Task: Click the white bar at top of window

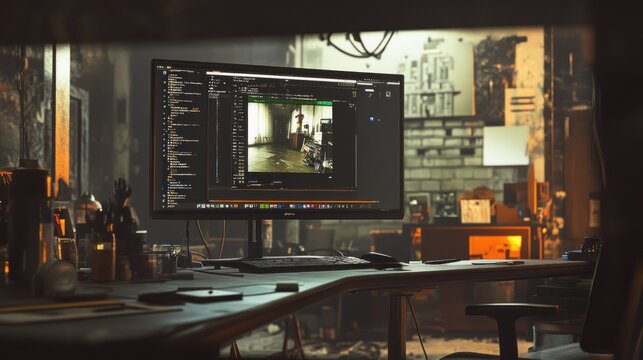Action: (x=280, y=77)
